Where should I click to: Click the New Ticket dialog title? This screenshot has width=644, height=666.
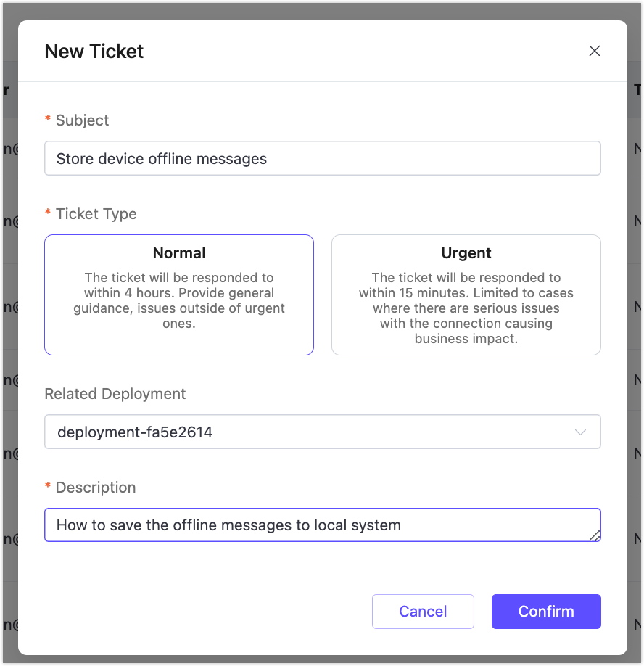coord(94,51)
